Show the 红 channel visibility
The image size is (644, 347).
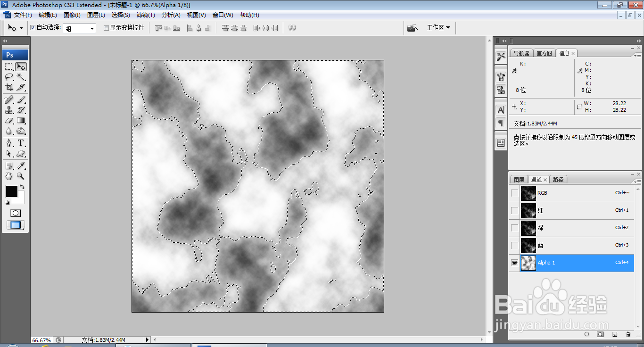pos(514,210)
